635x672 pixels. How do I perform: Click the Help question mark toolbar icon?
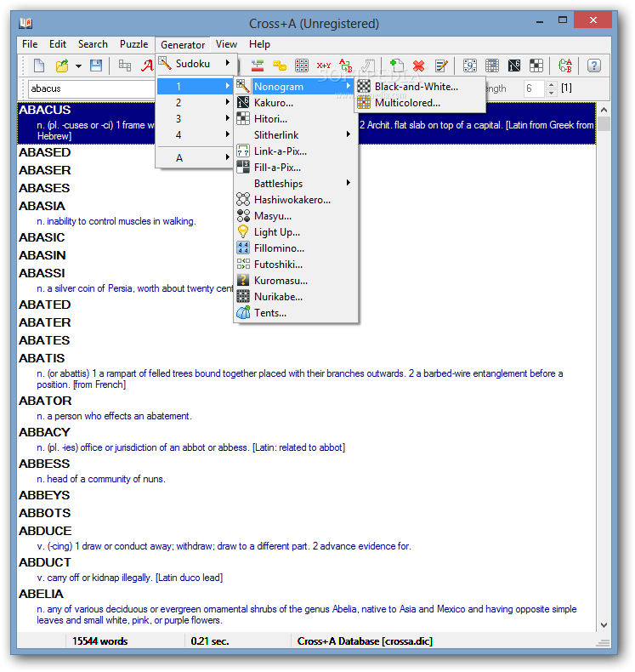[594, 65]
